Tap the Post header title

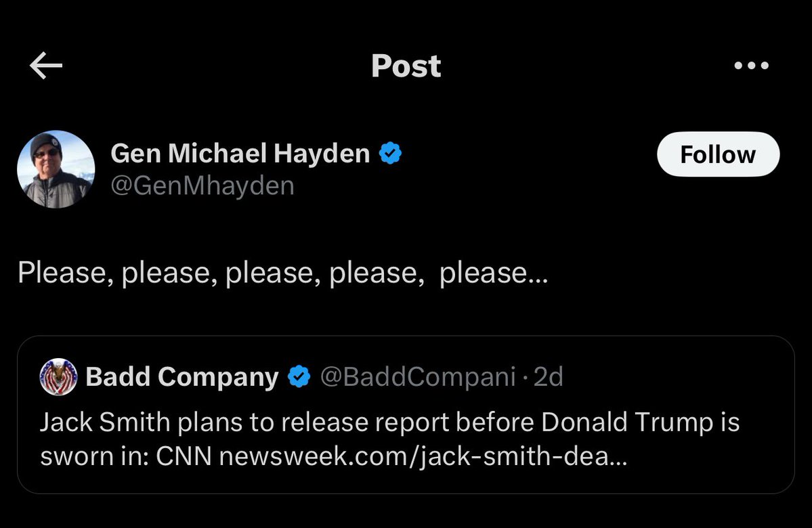tap(406, 66)
